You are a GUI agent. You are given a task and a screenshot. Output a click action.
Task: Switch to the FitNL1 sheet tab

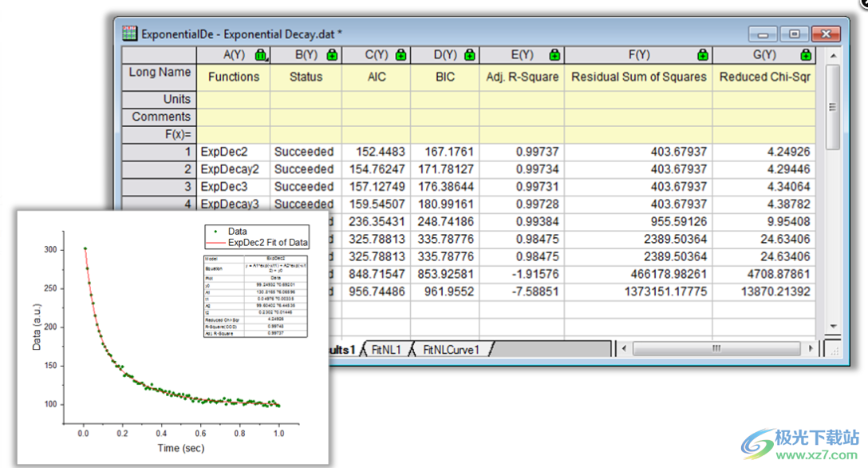tap(386, 350)
